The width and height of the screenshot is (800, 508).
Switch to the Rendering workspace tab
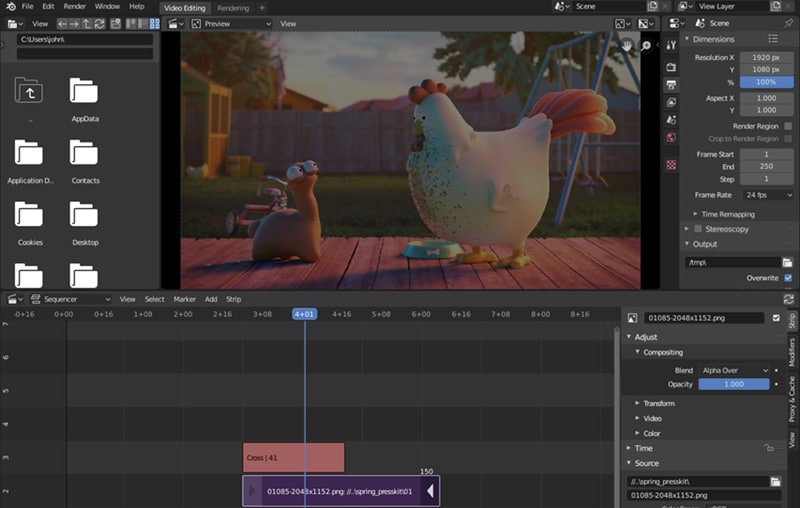tap(233, 8)
